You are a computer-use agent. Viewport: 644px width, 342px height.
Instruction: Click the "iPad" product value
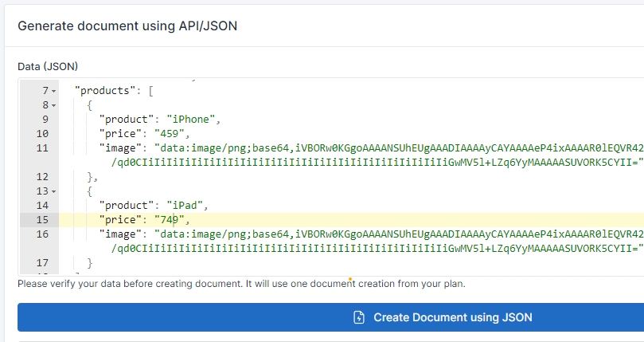(x=185, y=206)
